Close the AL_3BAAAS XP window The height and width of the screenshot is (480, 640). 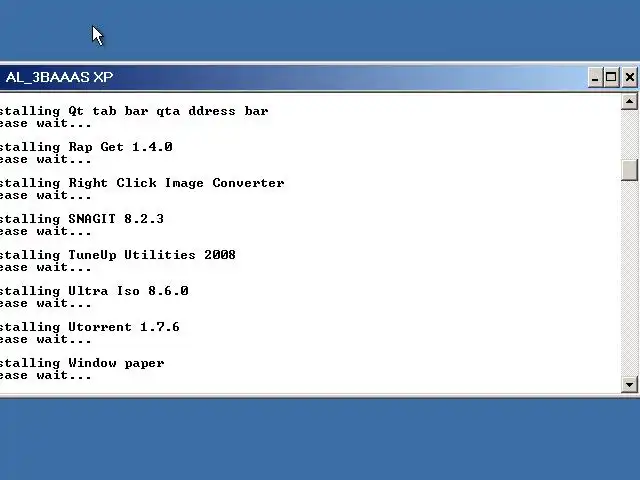(629, 77)
